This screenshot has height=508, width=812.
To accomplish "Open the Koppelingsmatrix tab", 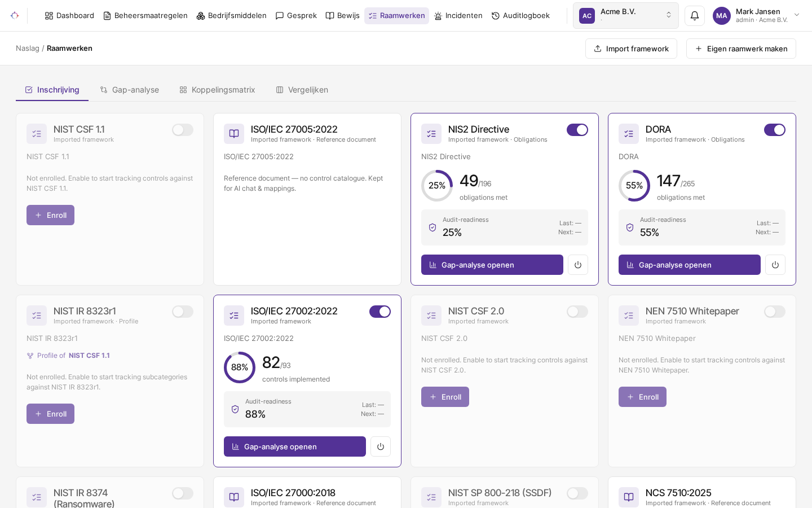I will [217, 90].
